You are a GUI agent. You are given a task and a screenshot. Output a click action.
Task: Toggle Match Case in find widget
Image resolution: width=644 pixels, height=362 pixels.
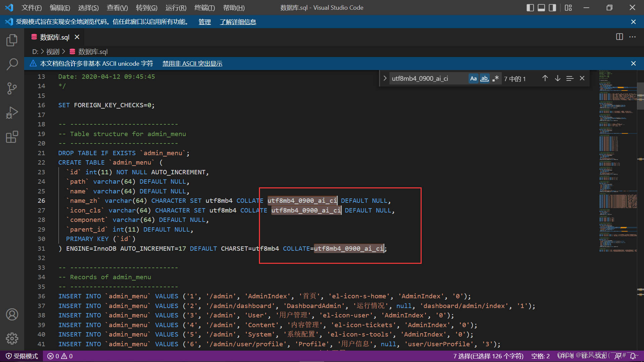[473, 78]
